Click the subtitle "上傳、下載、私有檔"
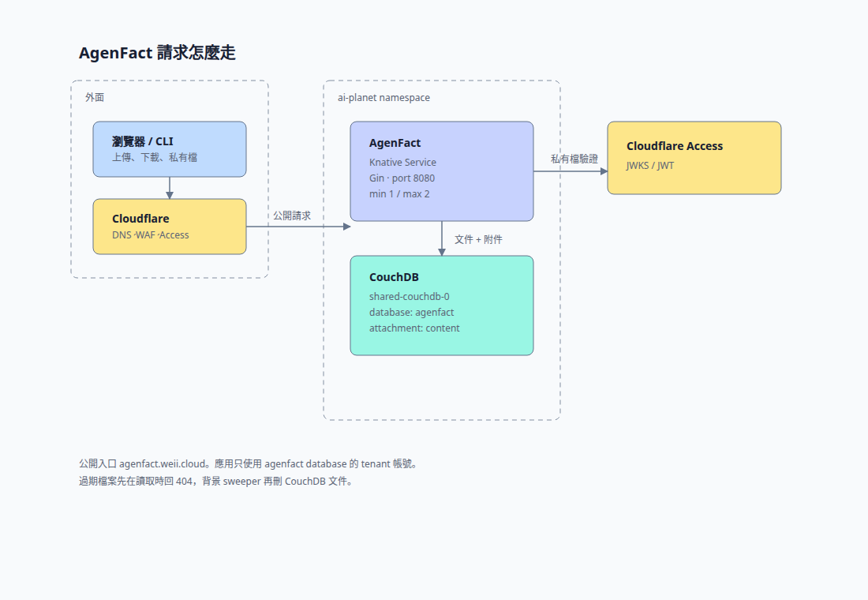Image resolution: width=868 pixels, height=600 pixels. pos(155,157)
